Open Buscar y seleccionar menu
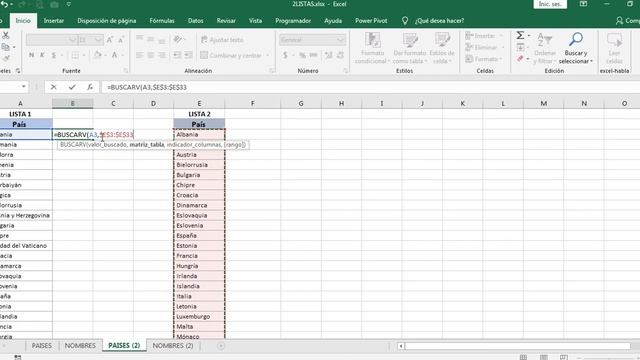The width and height of the screenshot is (640, 360). click(576, 48)
